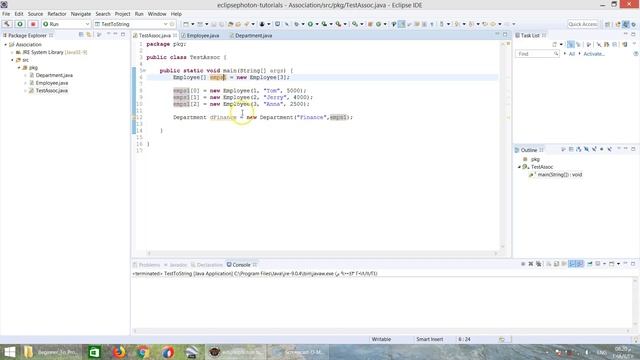640x360 pixels.
Task: Click the green Run toolbar icon
Action: coord(310,24)
